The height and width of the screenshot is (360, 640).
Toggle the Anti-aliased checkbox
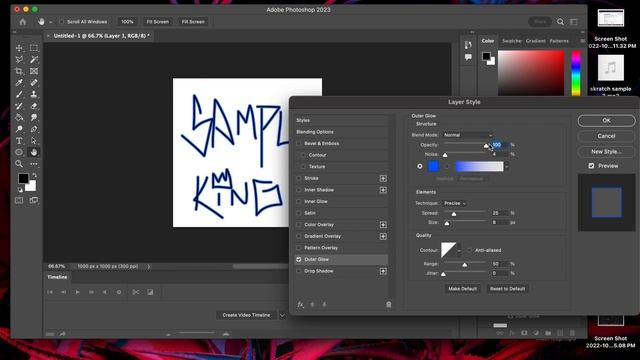pos(469,250)
